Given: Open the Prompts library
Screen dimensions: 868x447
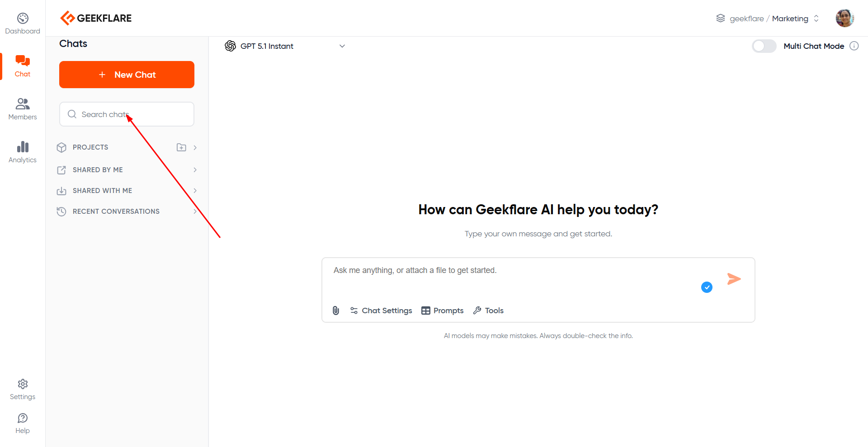Looking at the screenshot, I should pos(442,311).
